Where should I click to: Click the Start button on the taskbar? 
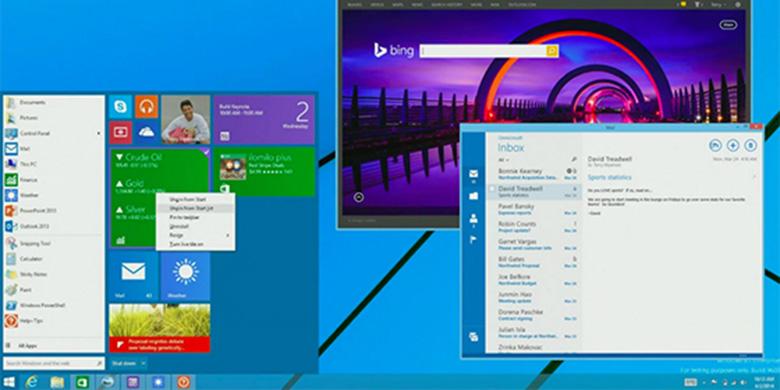pyautogui.click(x=9, y=382)
